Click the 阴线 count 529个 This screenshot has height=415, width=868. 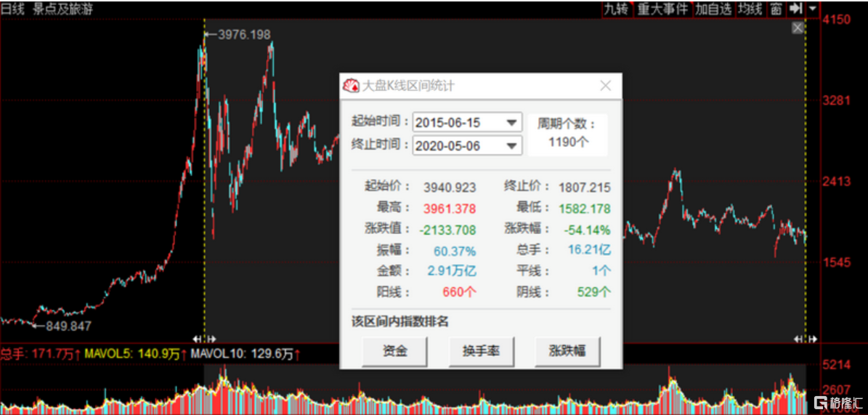pos(594,292)
